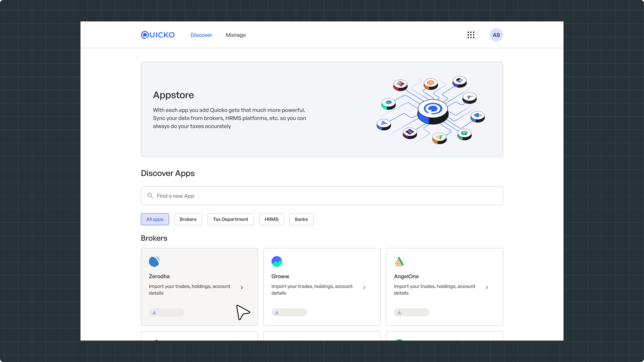Open the AS user avatar menu
The width and height of the screenshot is (644, 362).
496,35
